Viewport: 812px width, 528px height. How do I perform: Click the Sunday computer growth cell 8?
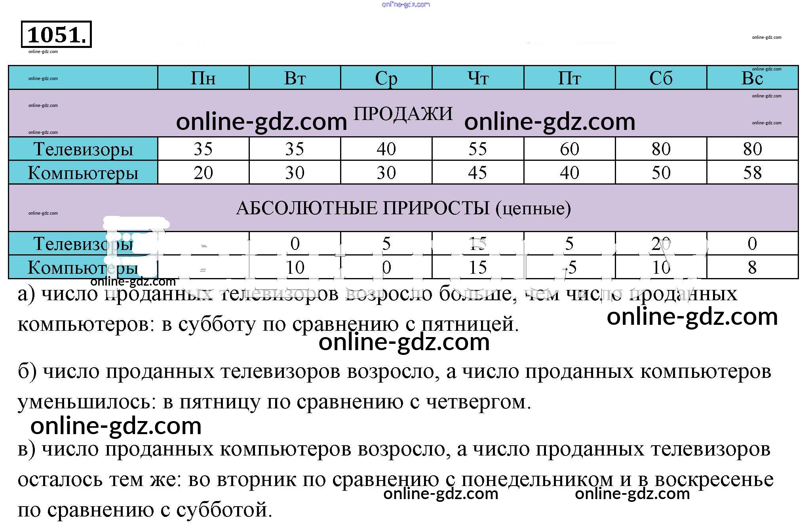(752, 267)
